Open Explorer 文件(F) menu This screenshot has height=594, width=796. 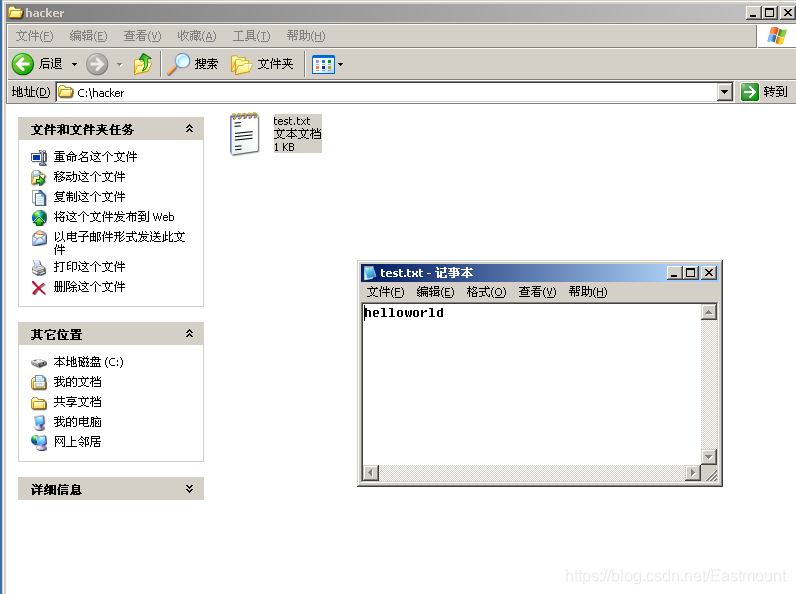tap(34, 36)
